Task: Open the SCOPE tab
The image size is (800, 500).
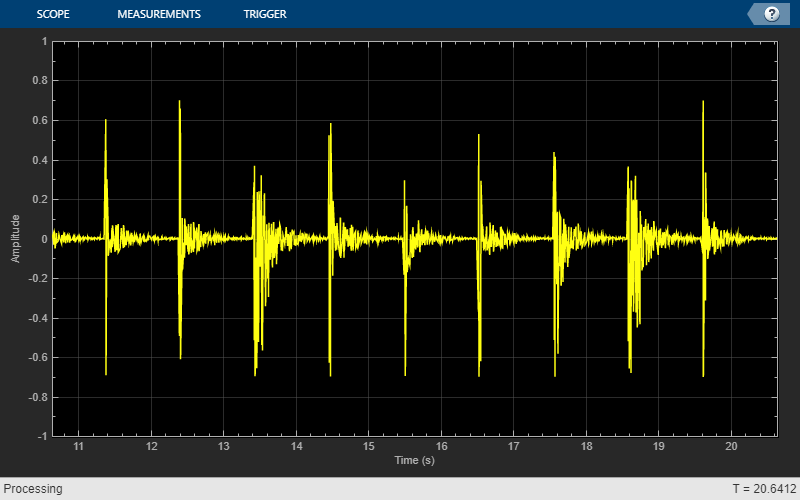Action: tap(53, 14)
